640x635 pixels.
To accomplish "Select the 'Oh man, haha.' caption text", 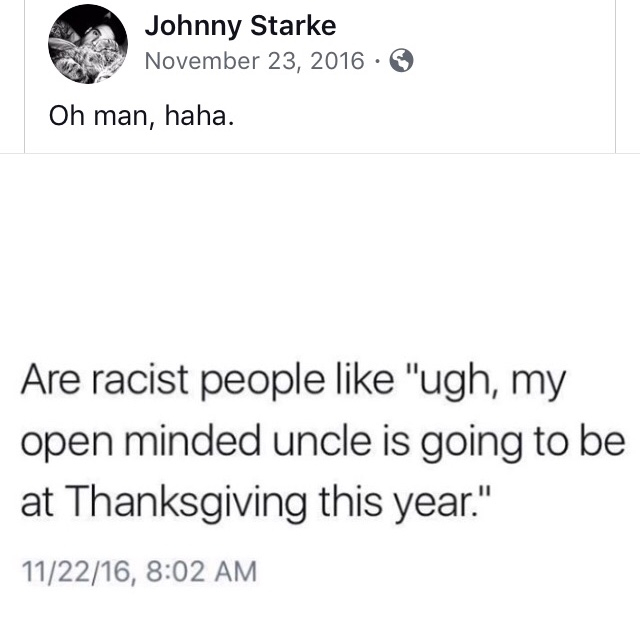I will click(142, 115).
